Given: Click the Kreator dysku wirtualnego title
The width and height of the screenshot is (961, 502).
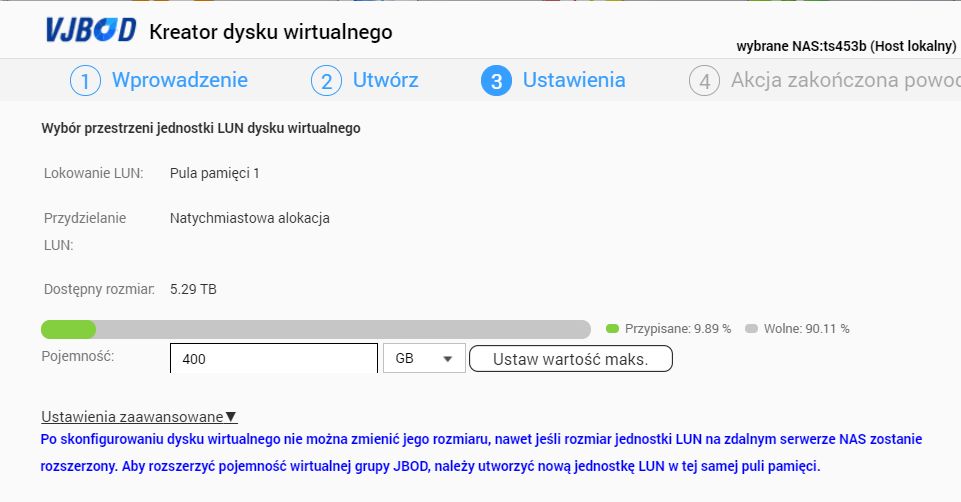Looking at the screenshot, I should click(271, 32).
